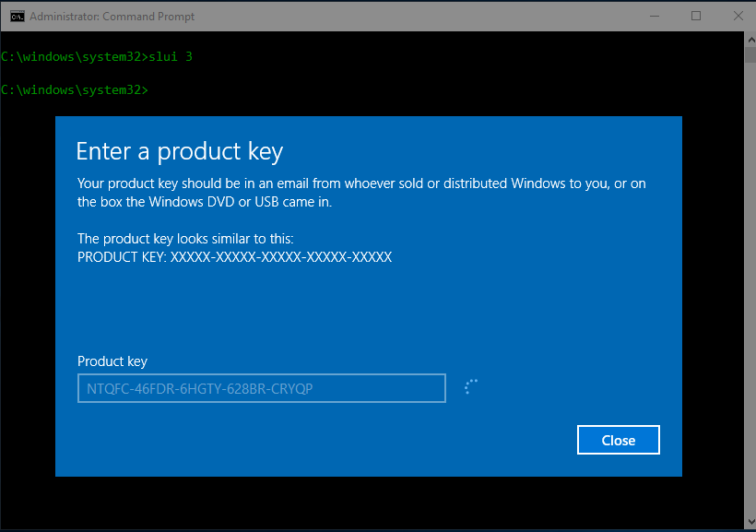Close the Administrator: Command Prompt window
This screenshot has height=532, width=756.
click(x=738, y=16)
